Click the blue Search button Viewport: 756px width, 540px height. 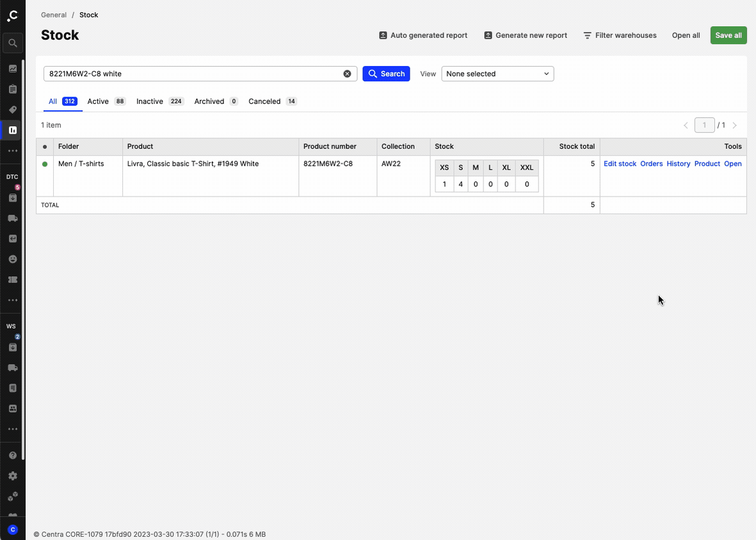tap(386, 74)
